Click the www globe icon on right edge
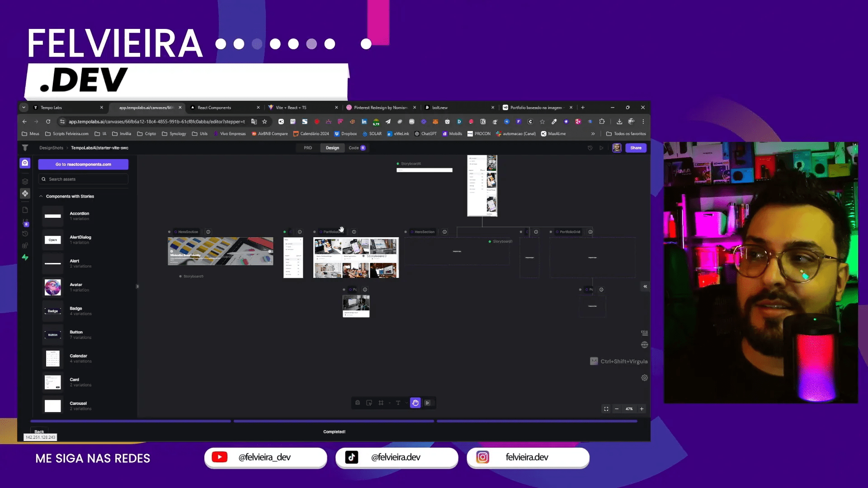Viewport: 868px width, 488px height. [x=644, y=345]
